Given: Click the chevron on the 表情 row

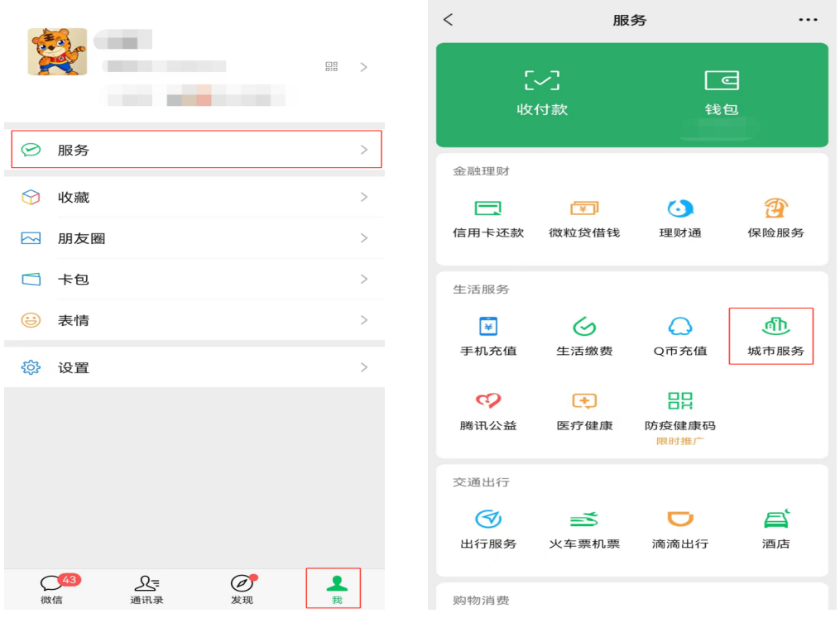Looking at the screenshot, I should tap(364, 319).
